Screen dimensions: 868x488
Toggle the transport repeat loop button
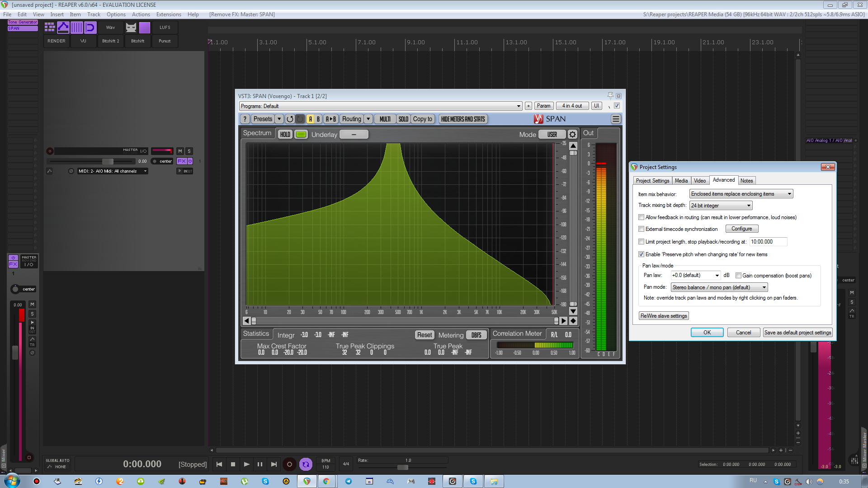point(306,464)
